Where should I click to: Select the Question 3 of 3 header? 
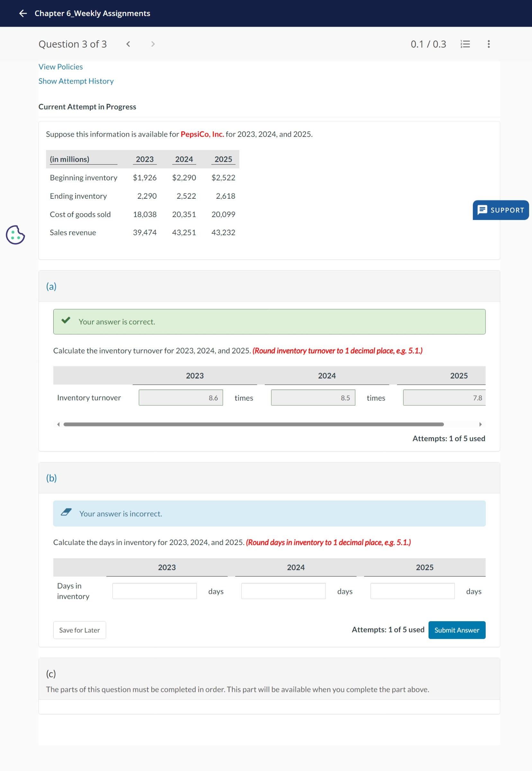click(x=73, y=44)
